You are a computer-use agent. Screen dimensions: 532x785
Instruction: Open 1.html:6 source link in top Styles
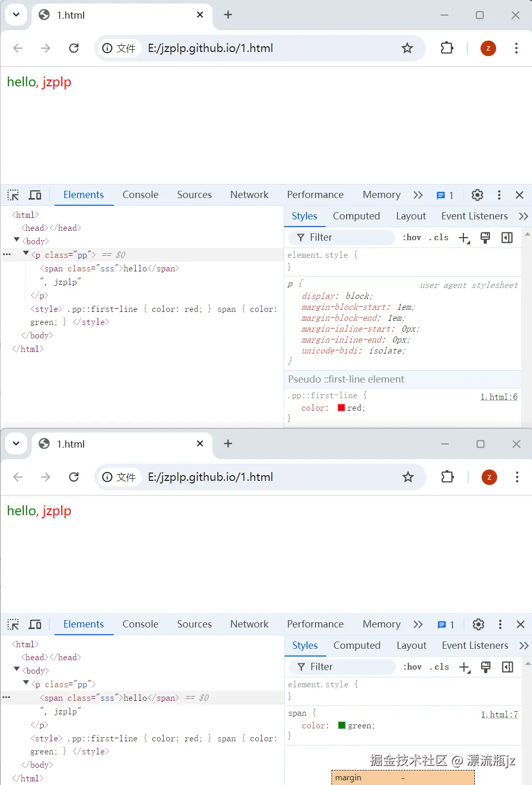(x=499, y=397)
